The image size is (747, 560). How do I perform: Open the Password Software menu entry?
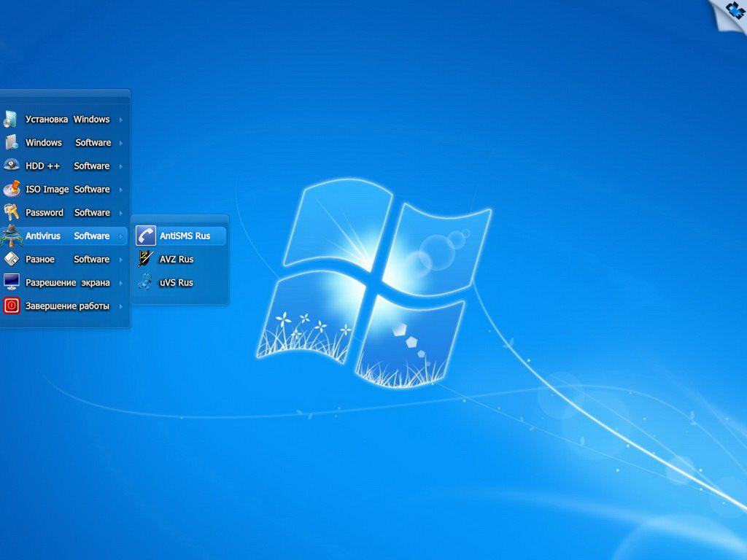64,212
